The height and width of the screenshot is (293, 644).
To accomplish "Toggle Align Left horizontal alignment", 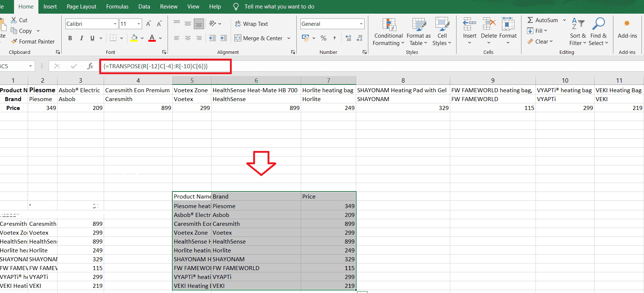I will pyautogui.click(x=177, y=38).
